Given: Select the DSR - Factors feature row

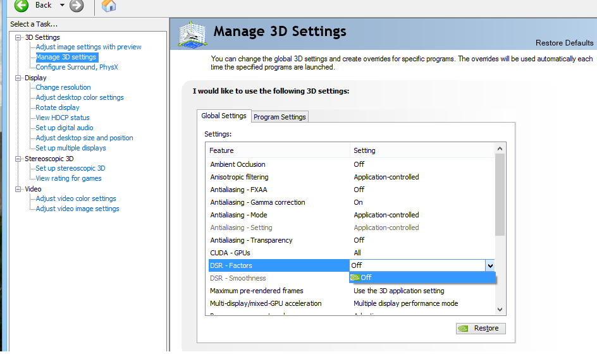Looking at the screenshot, I should [279, 265].
